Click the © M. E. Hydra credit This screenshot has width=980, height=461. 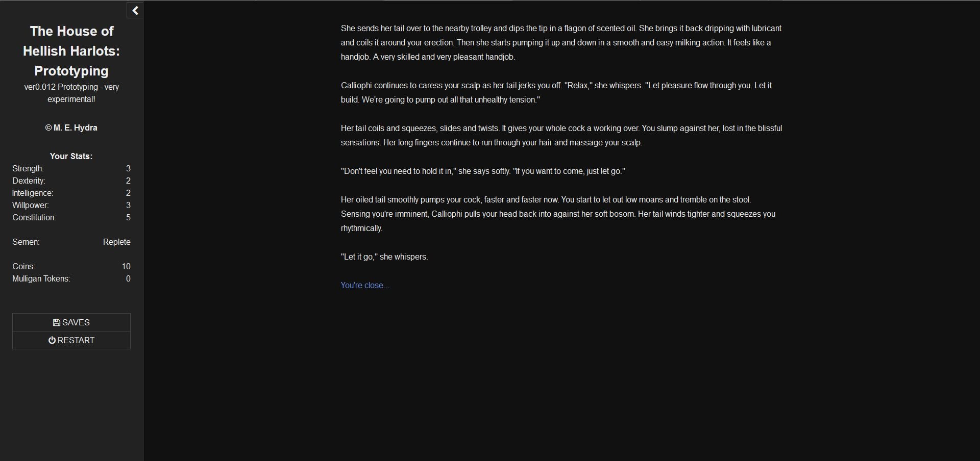(x=71, y=127)
